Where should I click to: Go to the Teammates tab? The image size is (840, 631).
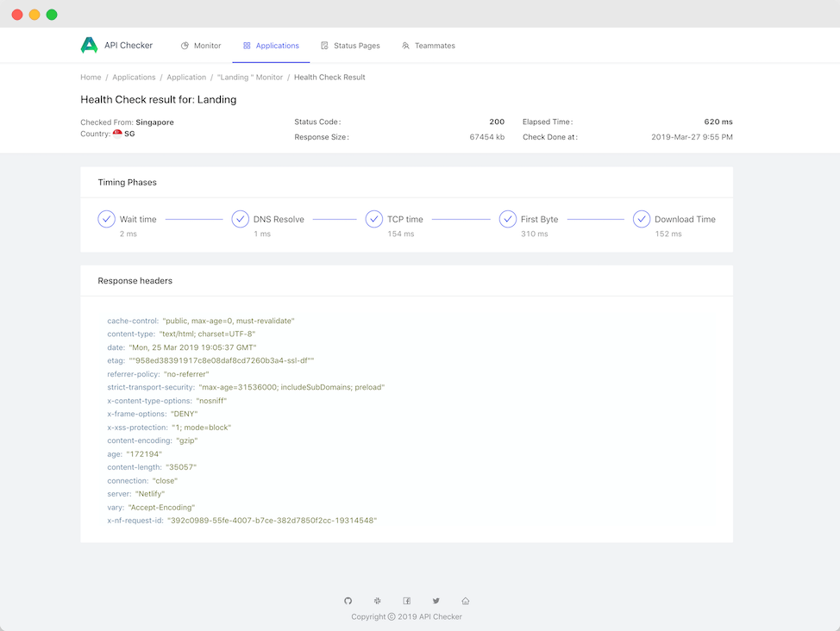(x=429, y=46)
